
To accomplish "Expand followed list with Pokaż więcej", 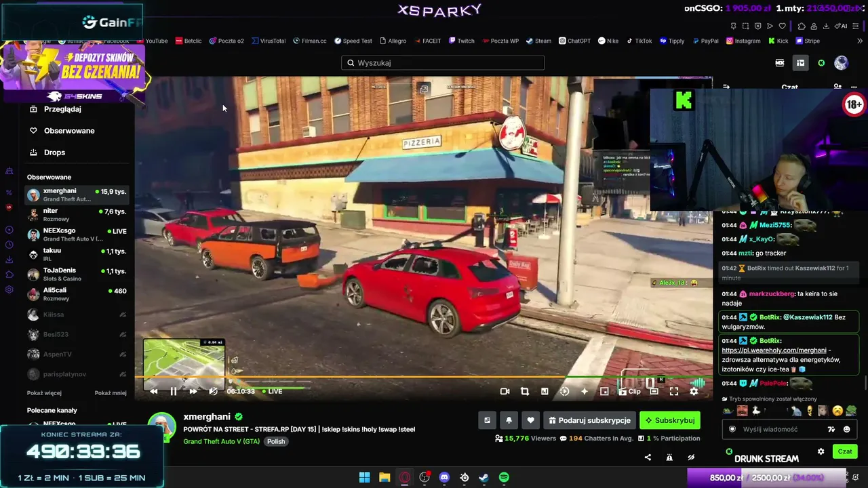I will pyautogui.click(x=44, y=393).
